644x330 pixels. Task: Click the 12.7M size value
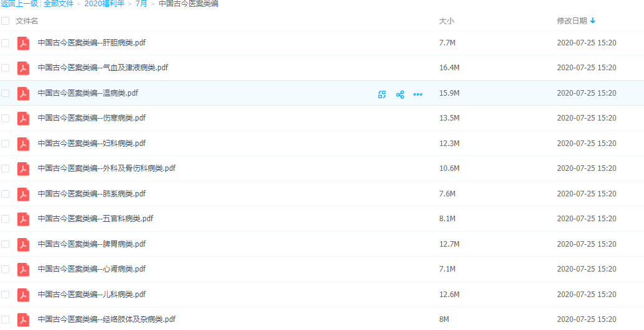(x=449, y=244)
